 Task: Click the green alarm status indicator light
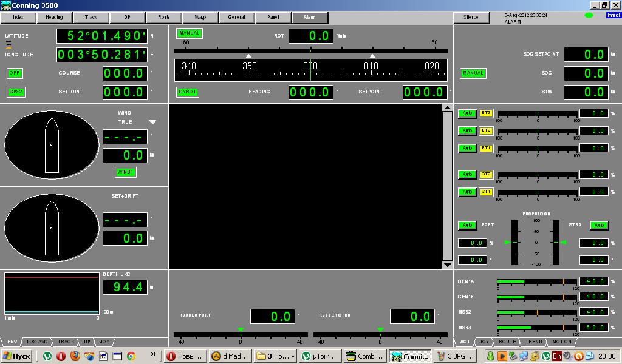click(x=588, y=15)
